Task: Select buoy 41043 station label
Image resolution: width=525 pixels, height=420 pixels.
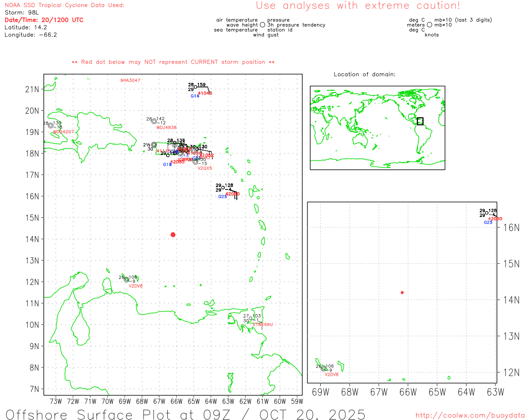Action: 205,94
